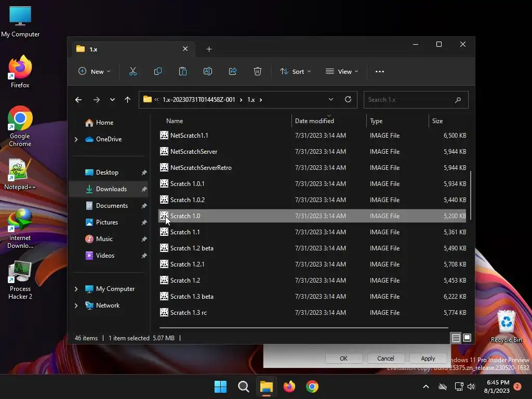
Task: Click the taskbar Search magnifier
Action: 243,387
